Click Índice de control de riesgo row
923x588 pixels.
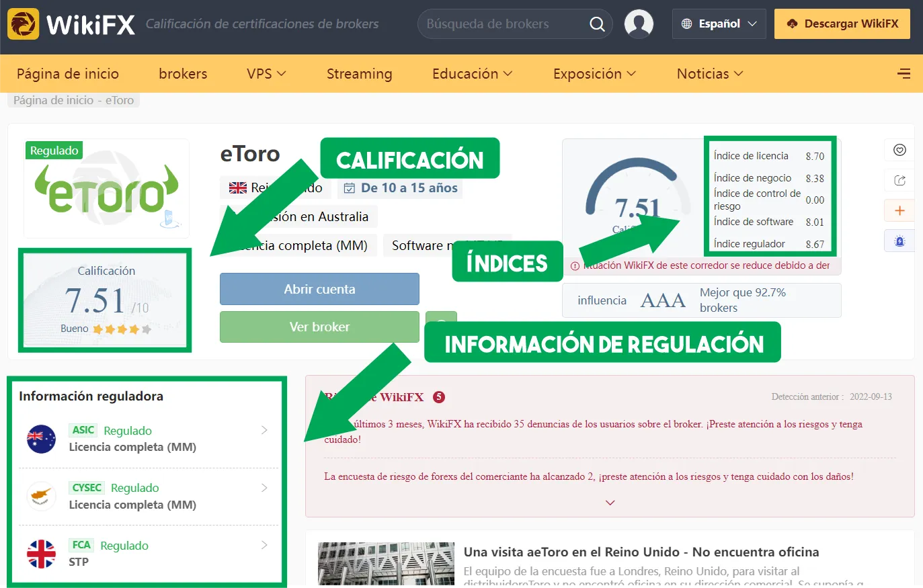pos(768,200)
